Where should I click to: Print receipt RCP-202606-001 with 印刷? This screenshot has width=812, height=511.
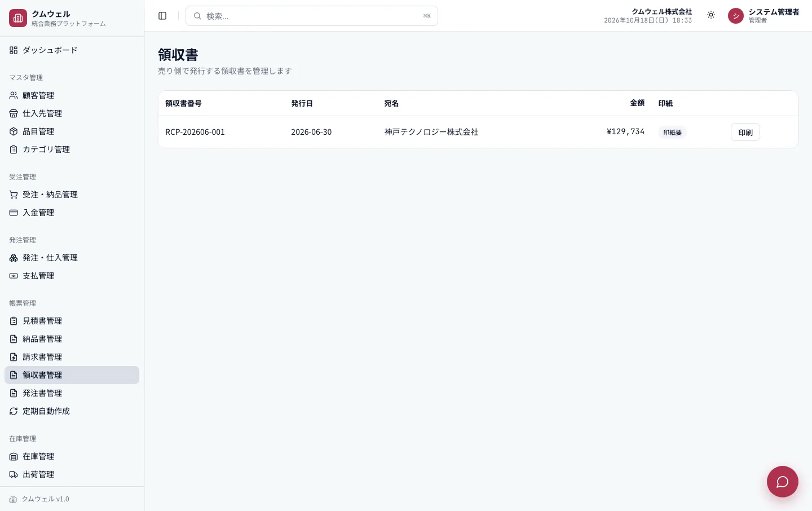coord(745,132)
